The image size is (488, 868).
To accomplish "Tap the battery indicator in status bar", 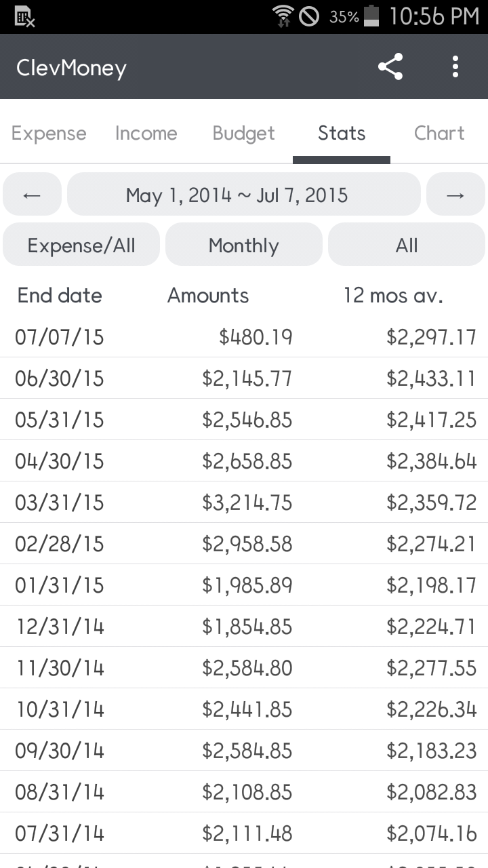I will [x=371, y=16].
